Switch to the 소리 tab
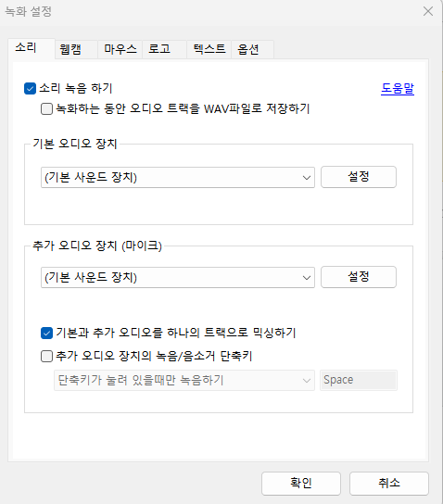 point(32,48)
